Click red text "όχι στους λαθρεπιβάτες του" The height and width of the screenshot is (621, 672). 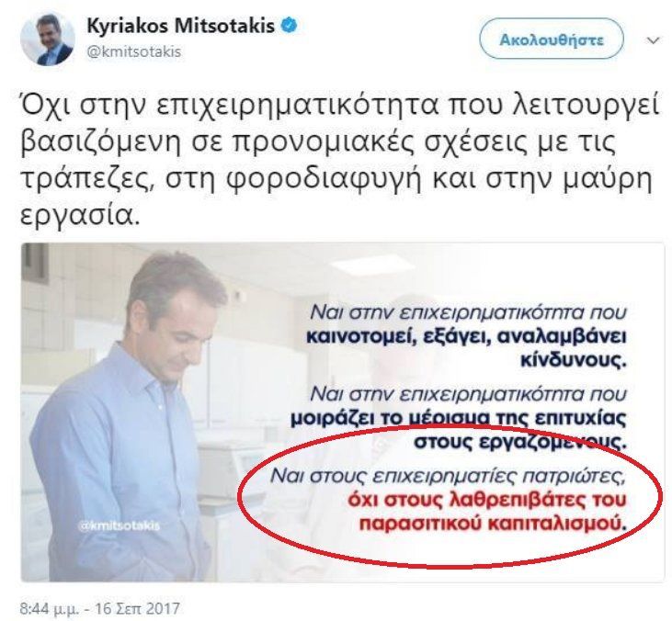coord(487,500)
